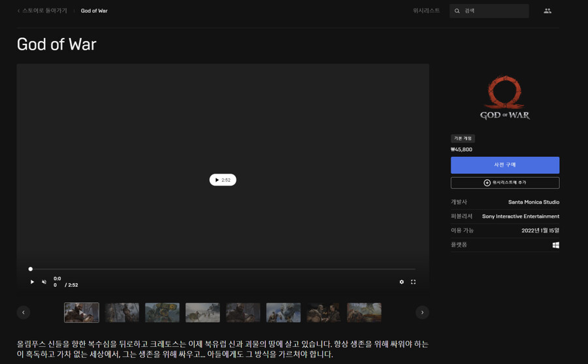
Task: Click the 2022년 1월 15일 release date
Action: [x=540, y=231]
